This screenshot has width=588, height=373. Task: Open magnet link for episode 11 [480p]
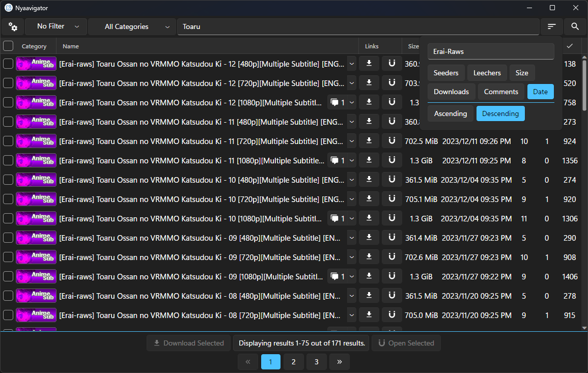coord(392,122)
